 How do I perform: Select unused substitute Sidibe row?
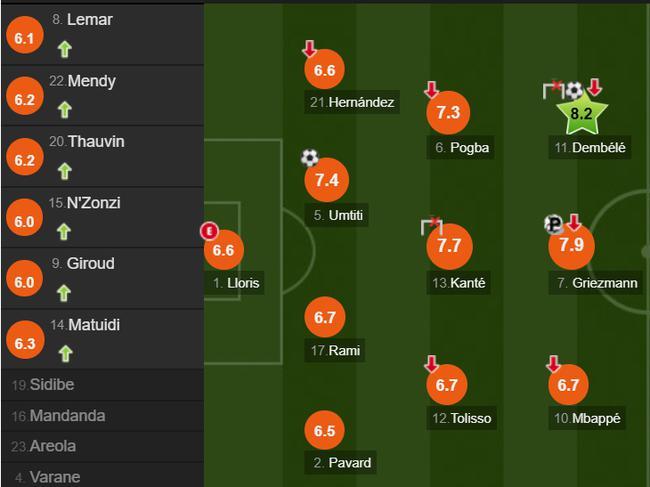tap(102, 385)
